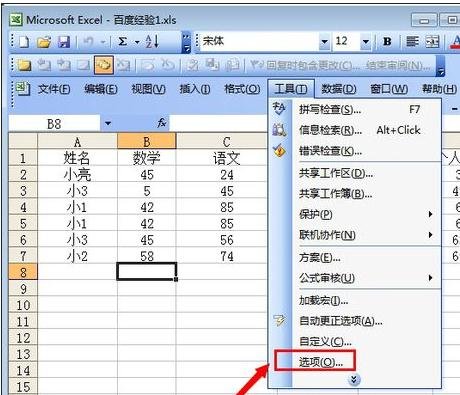Viewport: 460px width, 395px height.
Task: Expand reviewing toolbar options arrow
Action: 441,65
